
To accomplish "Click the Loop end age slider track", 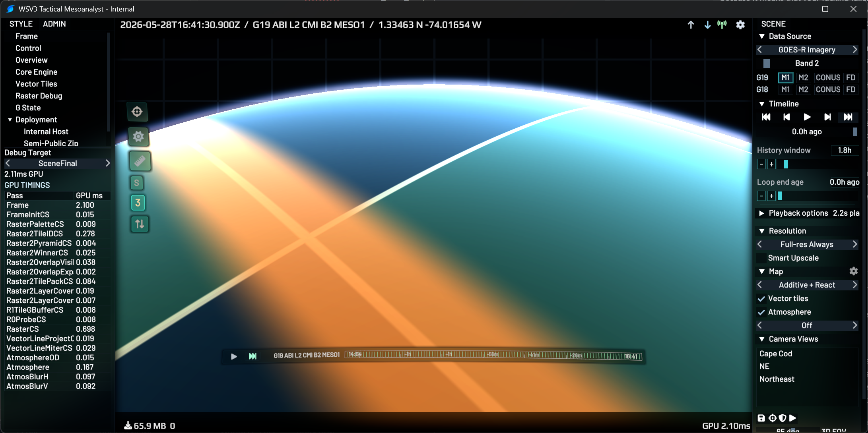I will tap(818, 196).
